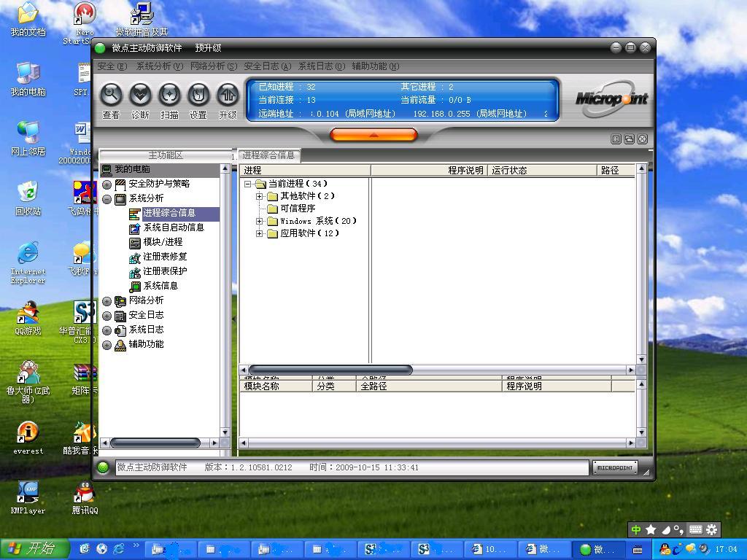
Task: Open the 安全日志(A) menu
Action: (x=267, y=66)
